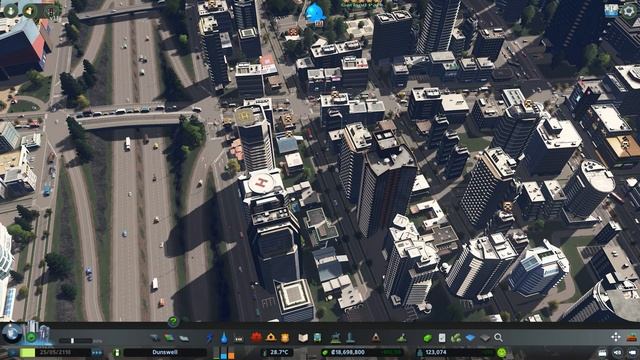Open the Police shield menu

[x=285, y=338]
